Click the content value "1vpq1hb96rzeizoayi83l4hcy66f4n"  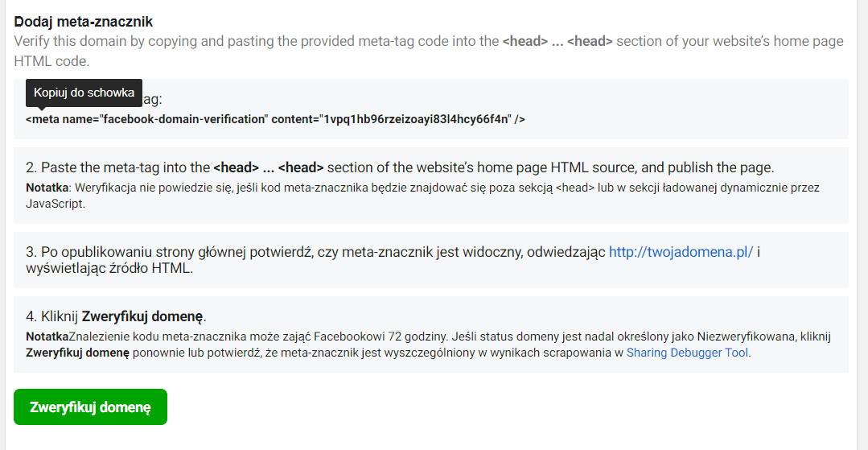pyautogui.click(x=417, y=119)
